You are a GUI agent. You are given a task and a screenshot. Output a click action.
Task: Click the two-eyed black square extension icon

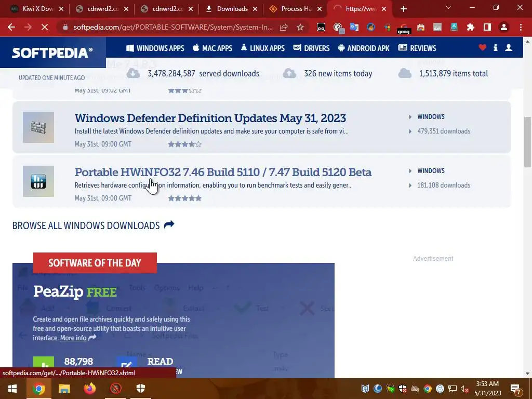click(x=321, y=27)
